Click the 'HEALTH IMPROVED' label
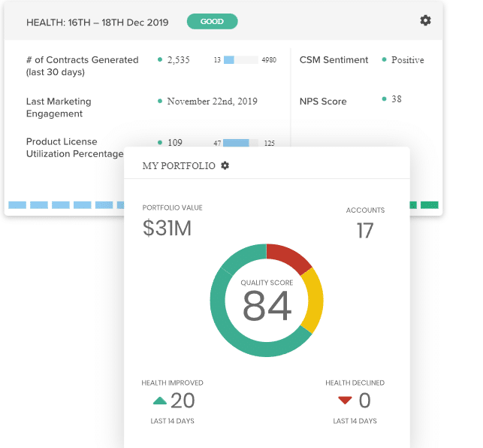 click(x=173, y=383)
